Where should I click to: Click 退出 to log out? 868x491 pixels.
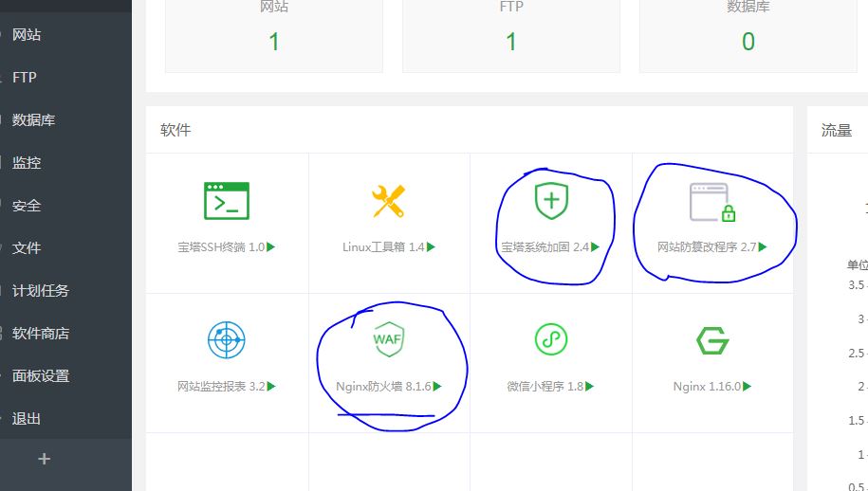click(x=27, y=419)
